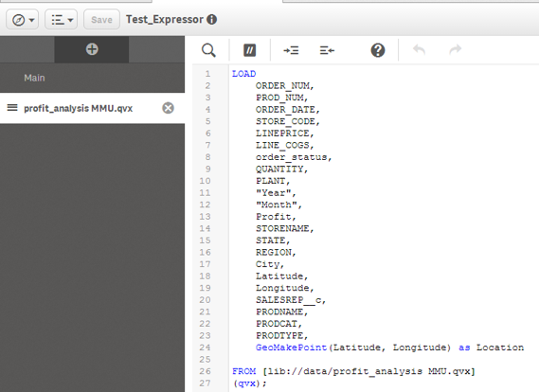This screenshot has height=392, width=539.
Task: Select the Main script section
Action: point(92,78)
